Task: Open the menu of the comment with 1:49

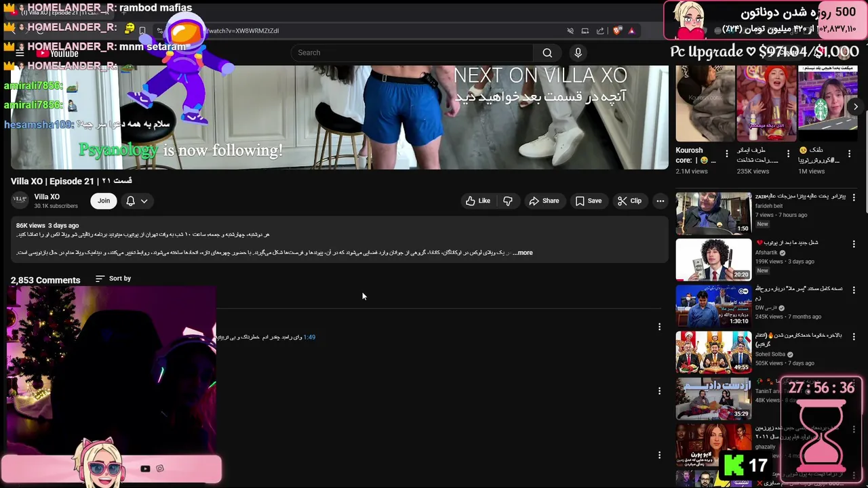Action: tap(659, 327)
